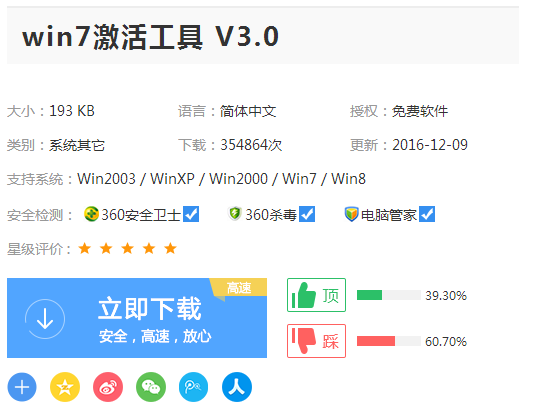This screenshot has width=533, height=412.
Task: Share to Tencent Weibo light-blue icon
Action: click(194, 387)
